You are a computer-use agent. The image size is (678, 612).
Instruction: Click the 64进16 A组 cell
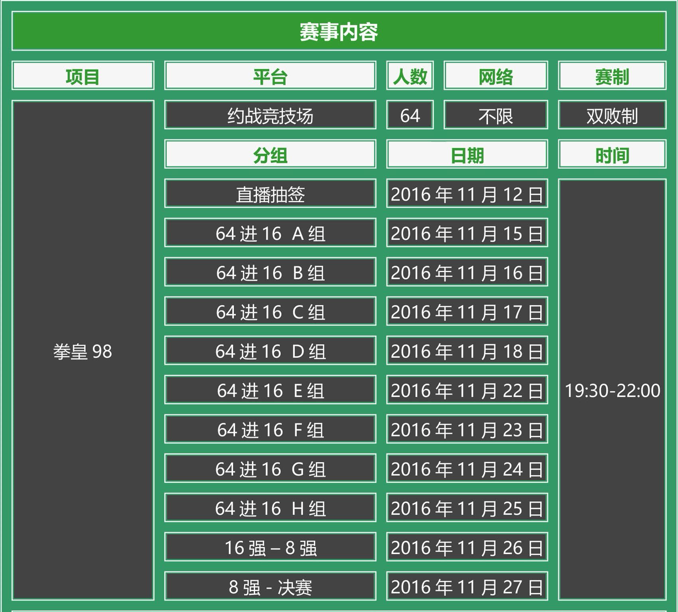[270, 233]
